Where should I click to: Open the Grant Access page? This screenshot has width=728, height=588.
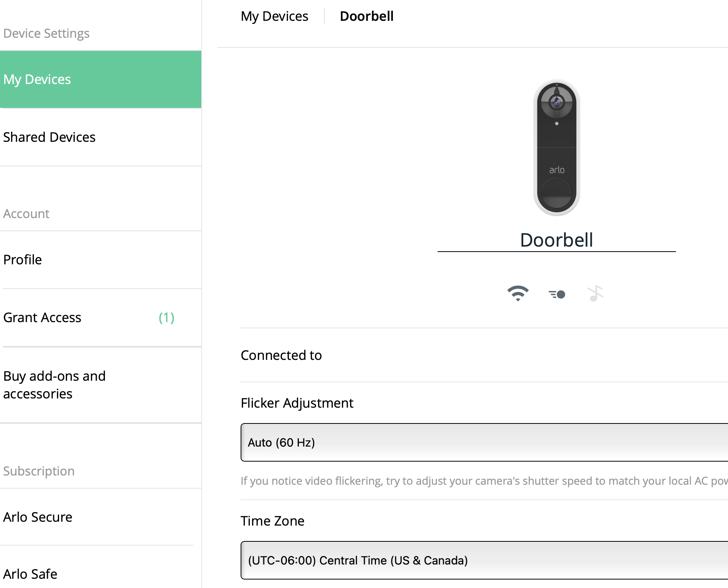click(x=42, y=318)
